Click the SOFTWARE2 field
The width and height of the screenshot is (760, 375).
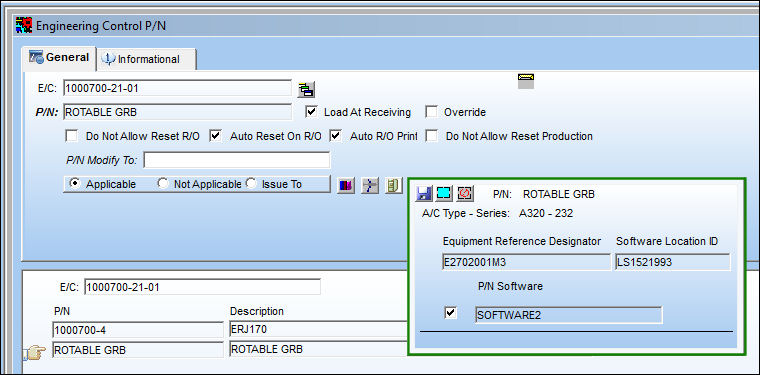(569, 315)
